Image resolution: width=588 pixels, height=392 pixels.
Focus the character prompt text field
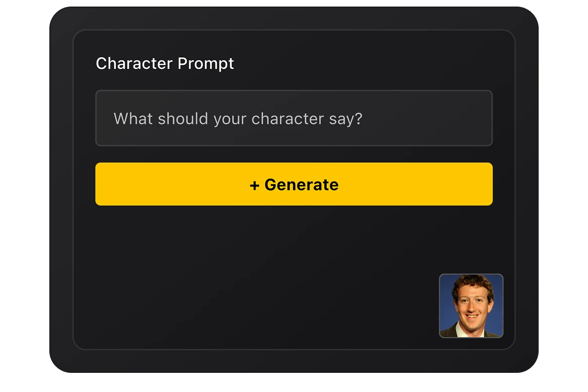[x=294, y=118]
